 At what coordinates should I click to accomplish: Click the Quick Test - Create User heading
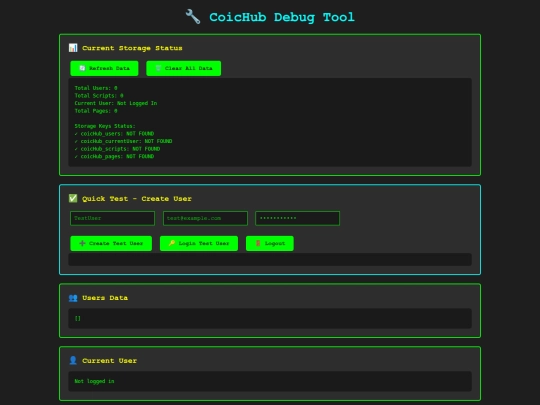pyautogui.click(x=137, y=199)
